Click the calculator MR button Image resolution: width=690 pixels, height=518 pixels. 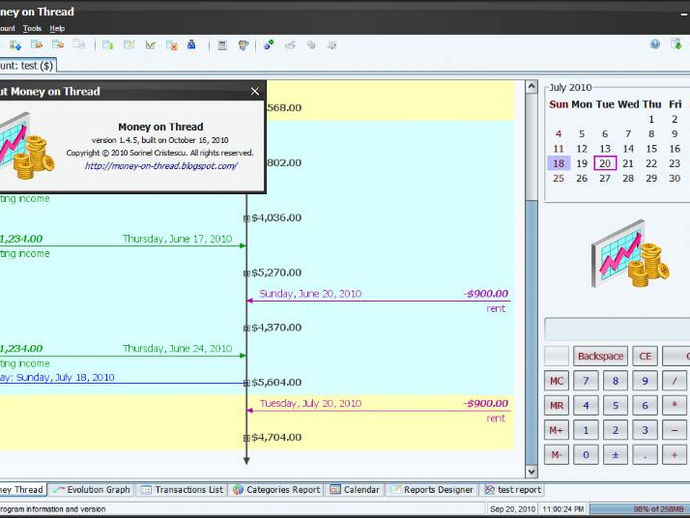point(557,405)
